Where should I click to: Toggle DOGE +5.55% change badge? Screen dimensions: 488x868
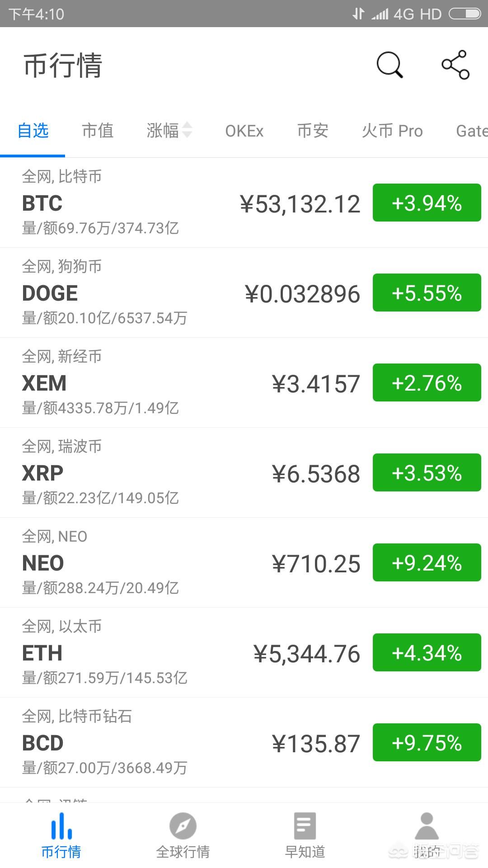point(427,292)
